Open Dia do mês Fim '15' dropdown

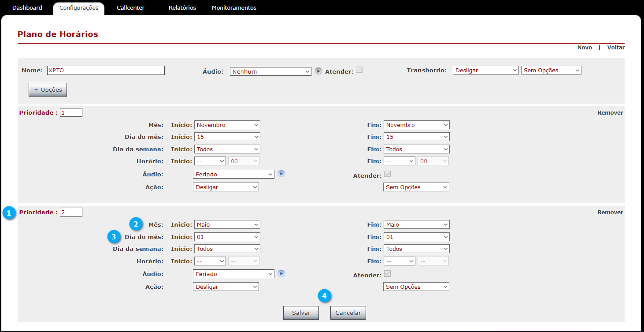[x=417, y=137]
